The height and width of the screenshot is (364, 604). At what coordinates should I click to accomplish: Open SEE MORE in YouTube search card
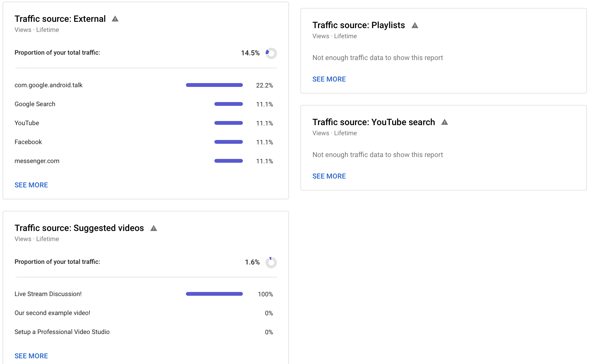click(329, 176)
